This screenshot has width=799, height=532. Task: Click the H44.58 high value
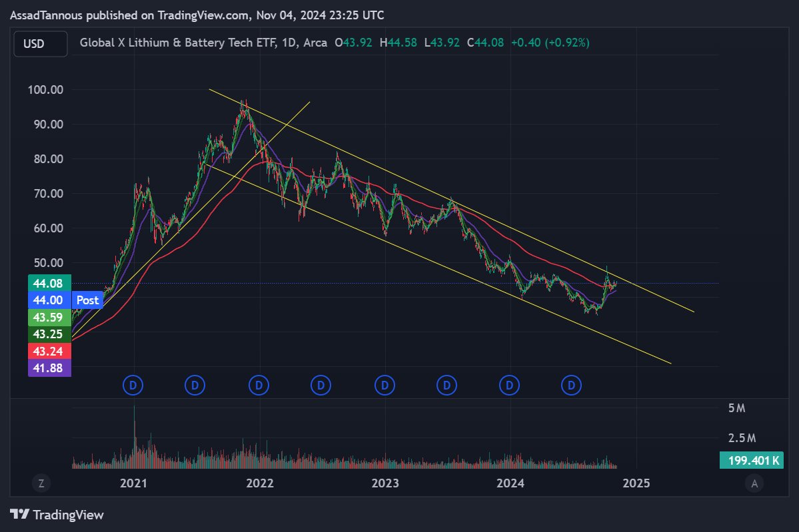click(398, 43)
